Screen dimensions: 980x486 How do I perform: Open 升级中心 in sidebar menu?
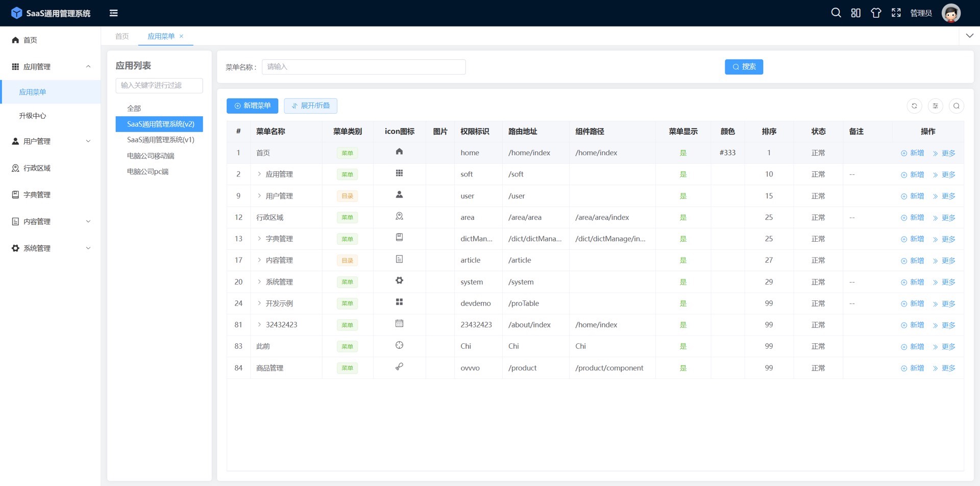(x=33, y=116)
